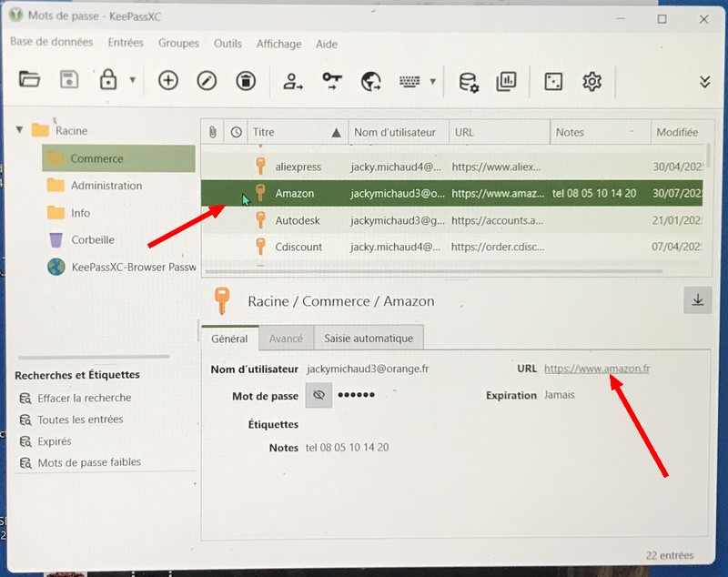Expand the toolbar overflow chevron
The width and height of the screenshot is (728, 577).
tap(704, 81)
